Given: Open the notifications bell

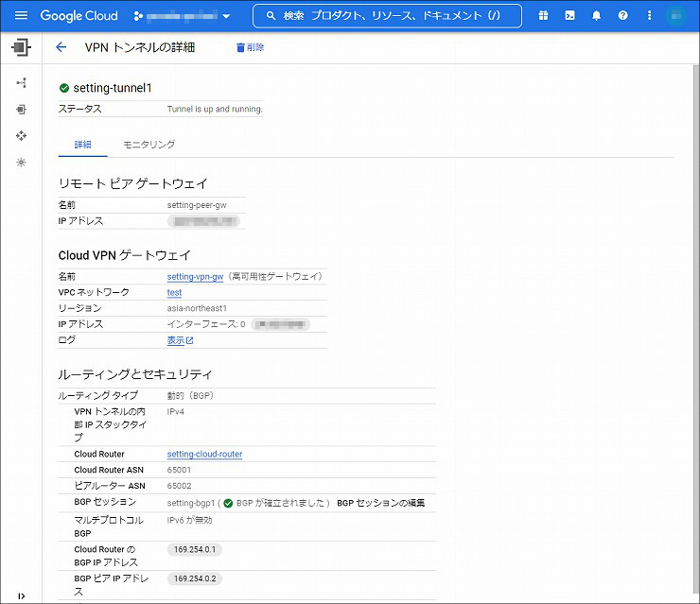Looking at the screenshot, I should point(597,16).
